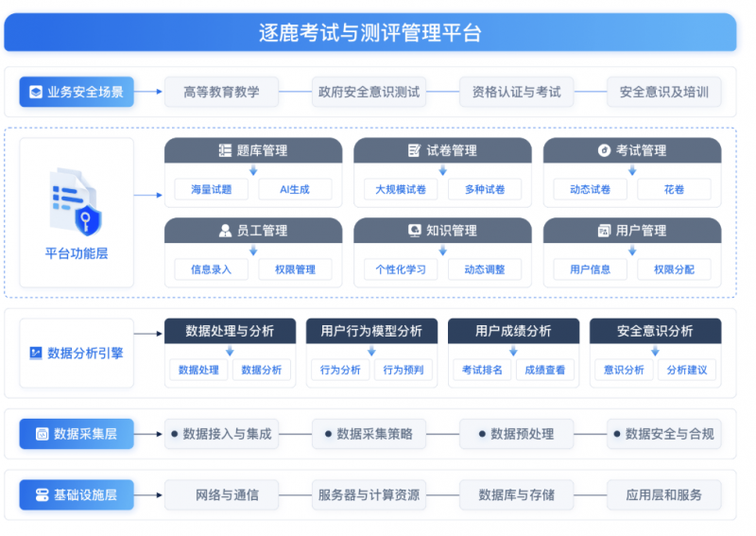Click the 数据库与存储 box
Screen dimensions: 756x536
coord(516,494)
